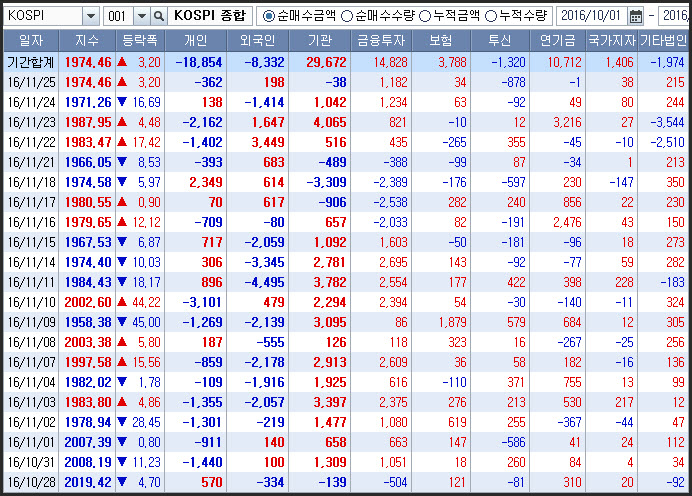The width and height of the screenshot is (692, 496).
Task: Click the 국가지자 column header
Action: tap(612, 41)
